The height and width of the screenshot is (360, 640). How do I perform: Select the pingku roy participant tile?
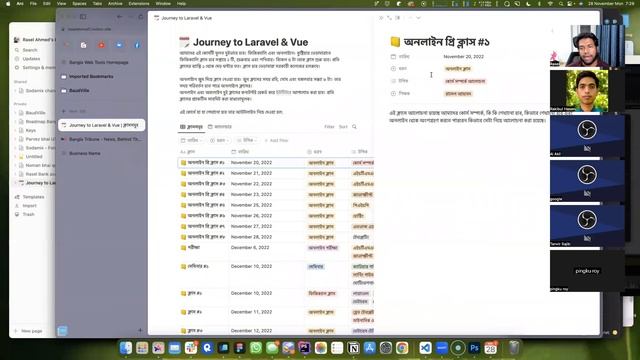point(587,271)
